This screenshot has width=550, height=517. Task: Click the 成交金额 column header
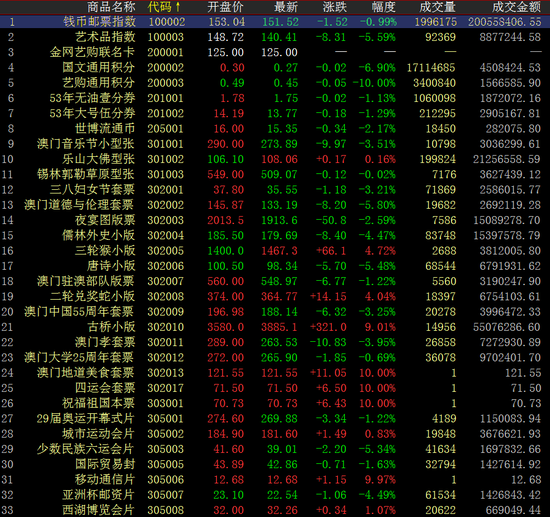tap(516, 7)
